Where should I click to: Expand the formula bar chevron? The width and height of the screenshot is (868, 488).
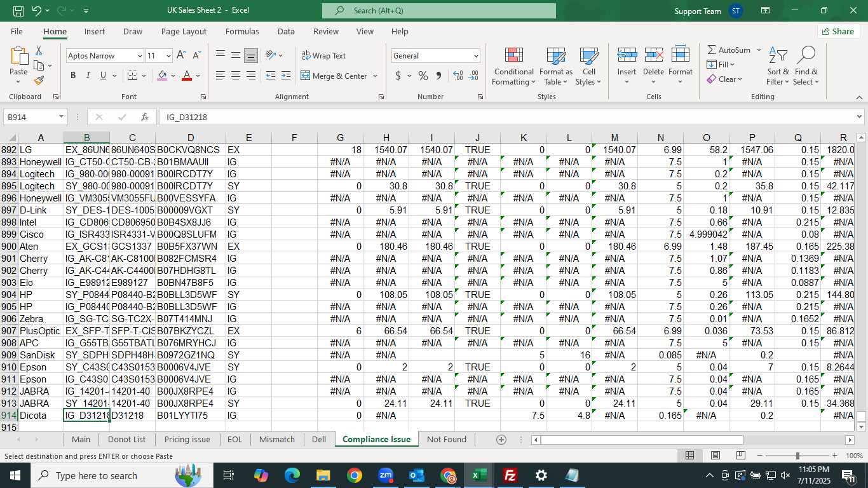(x=860, y=117)
